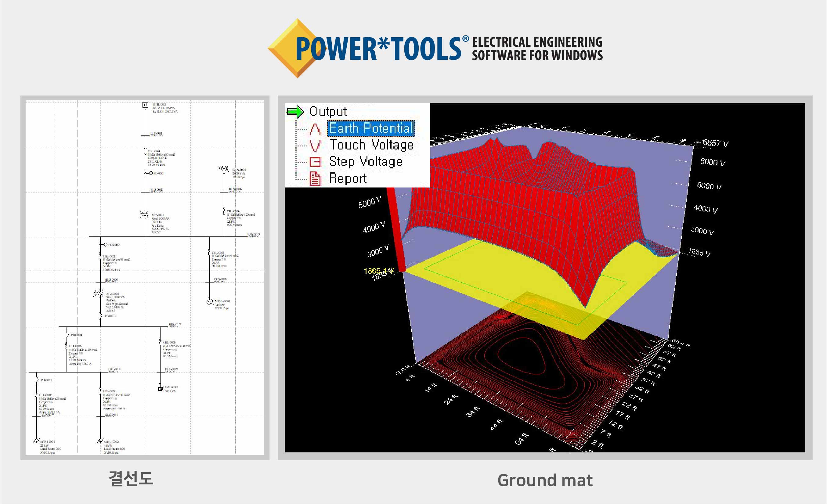Select the CBL-0001 cable symbol
The image size is (827, 504).
click(x=145, y=151)
